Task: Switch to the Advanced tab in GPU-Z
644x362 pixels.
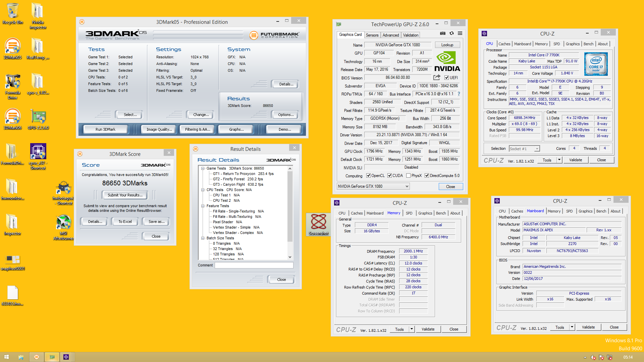Action: (391, 35)
